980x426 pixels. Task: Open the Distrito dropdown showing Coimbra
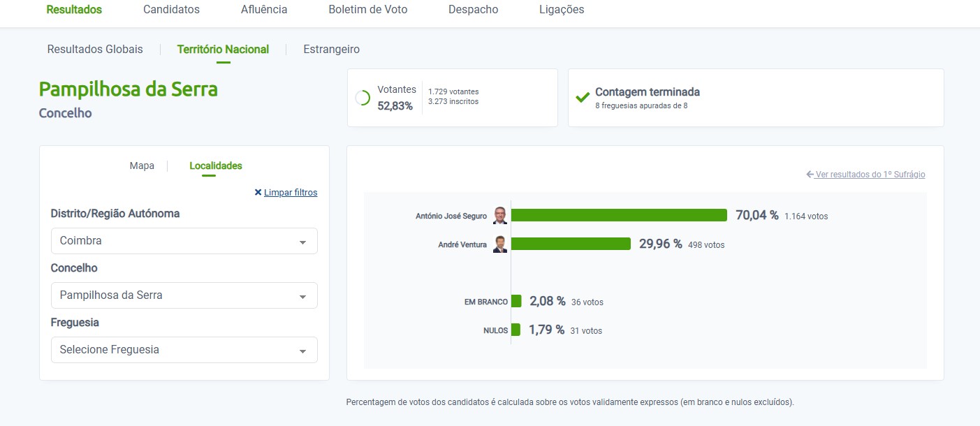click(184, 241)
